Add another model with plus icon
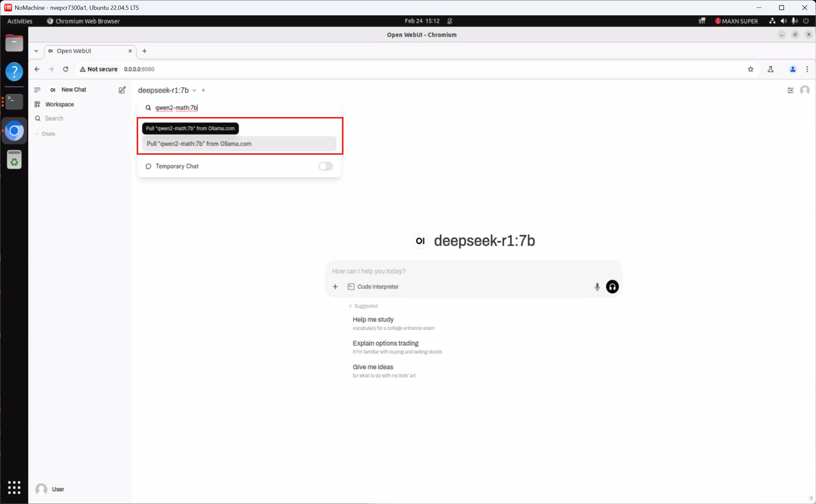Image resolution: width=816 pixels, height=504 pixels. coord(203,90)
